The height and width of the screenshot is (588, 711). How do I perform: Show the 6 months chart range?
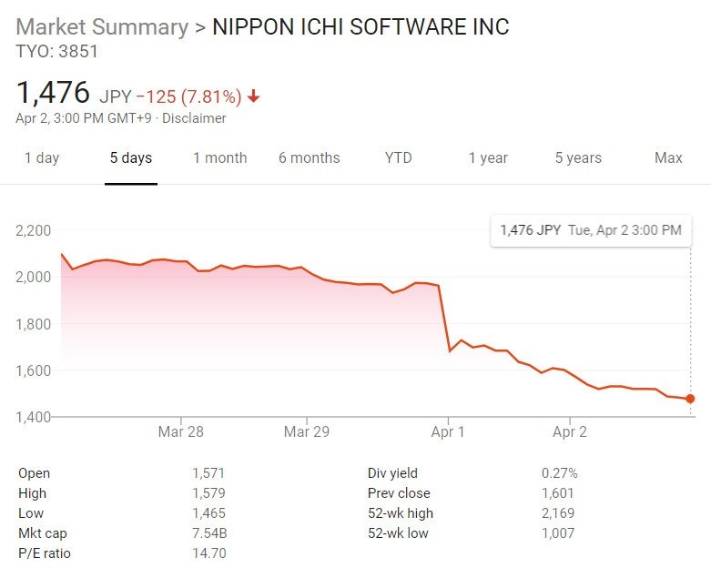[310, 158]
